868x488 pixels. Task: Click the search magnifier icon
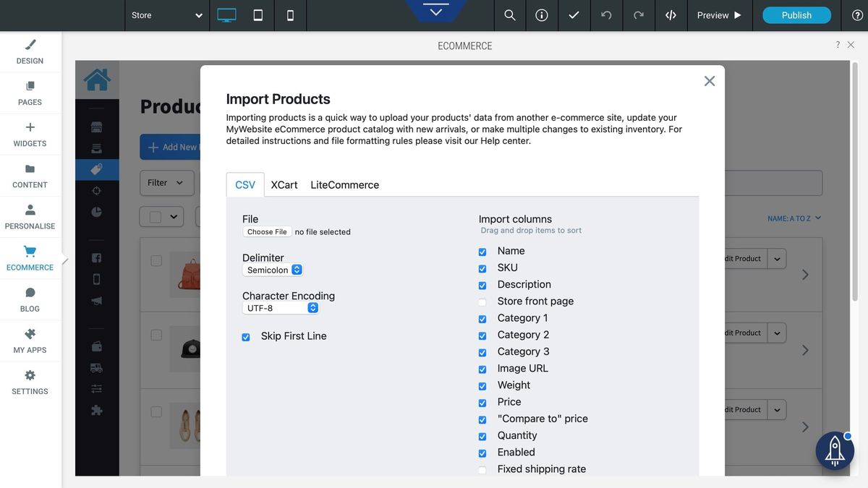point(510,15)
